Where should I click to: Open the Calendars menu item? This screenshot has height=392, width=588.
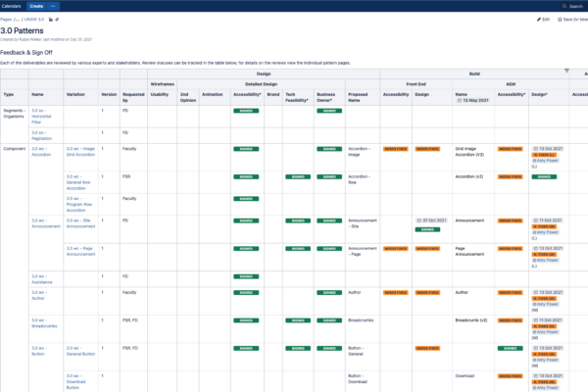point(11,6)
